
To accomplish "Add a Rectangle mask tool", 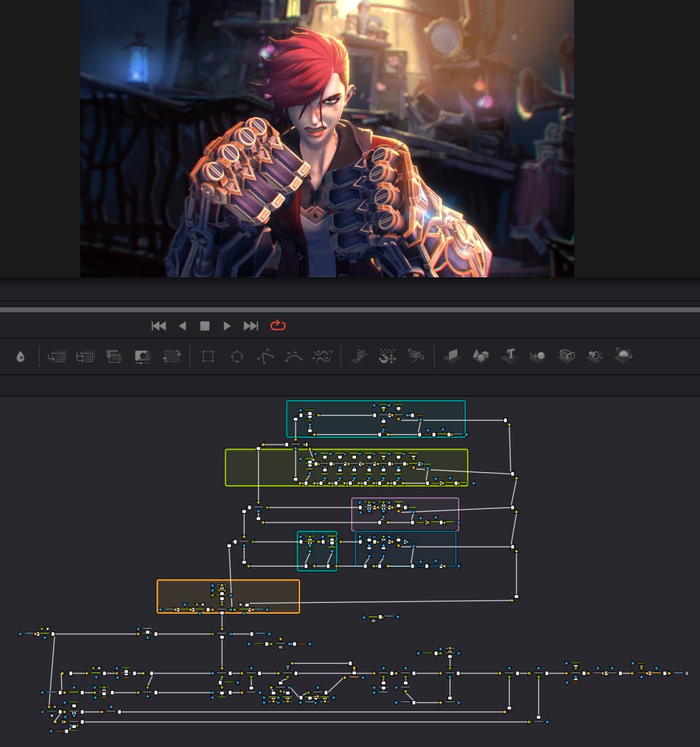I will click(207, 356).
